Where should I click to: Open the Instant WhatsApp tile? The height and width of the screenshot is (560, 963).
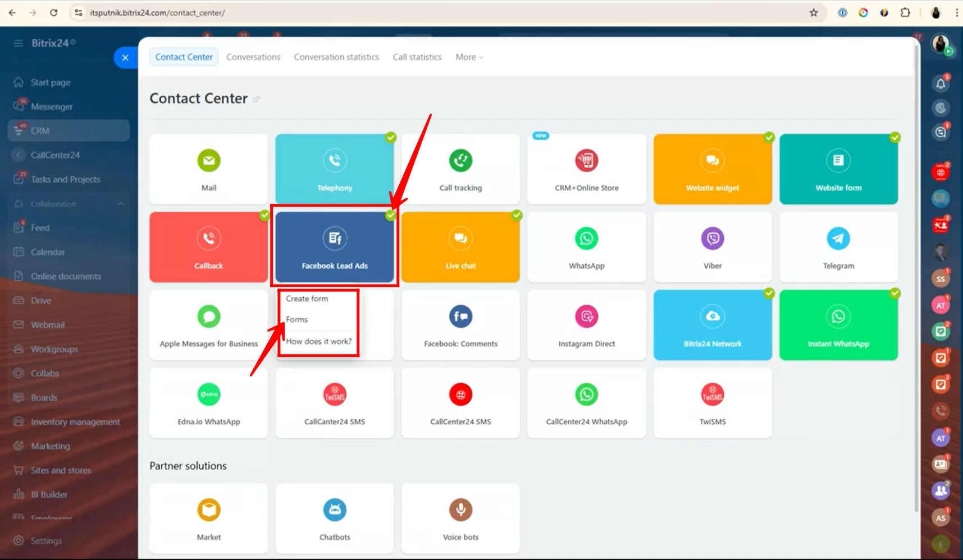[x=838, y=325]
